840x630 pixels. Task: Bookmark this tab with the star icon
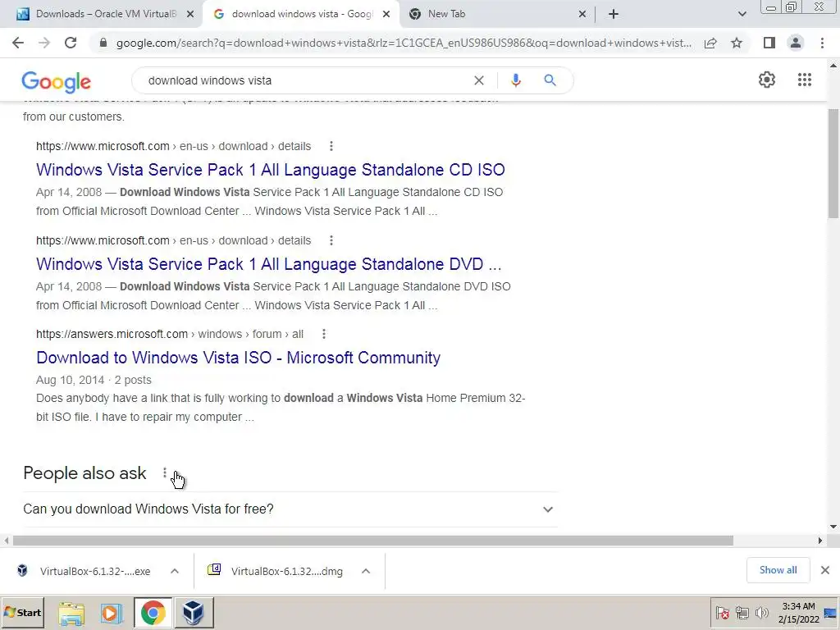point(737,43)
